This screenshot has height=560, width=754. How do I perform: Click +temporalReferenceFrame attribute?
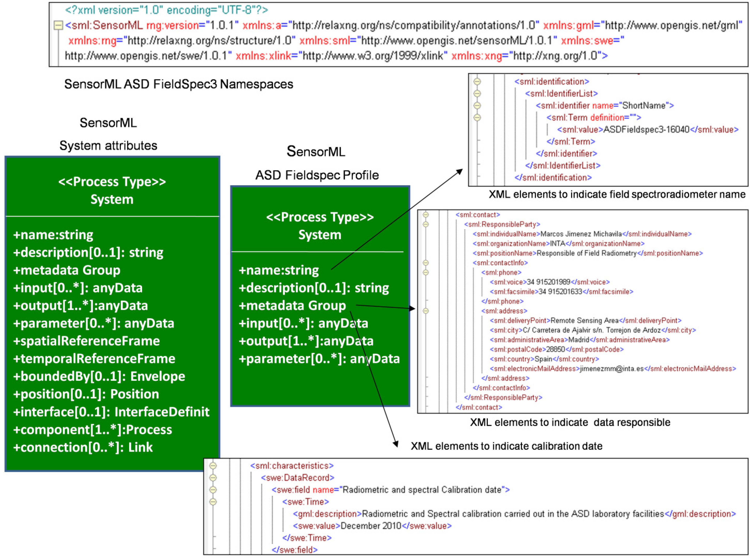pos(94,359)
